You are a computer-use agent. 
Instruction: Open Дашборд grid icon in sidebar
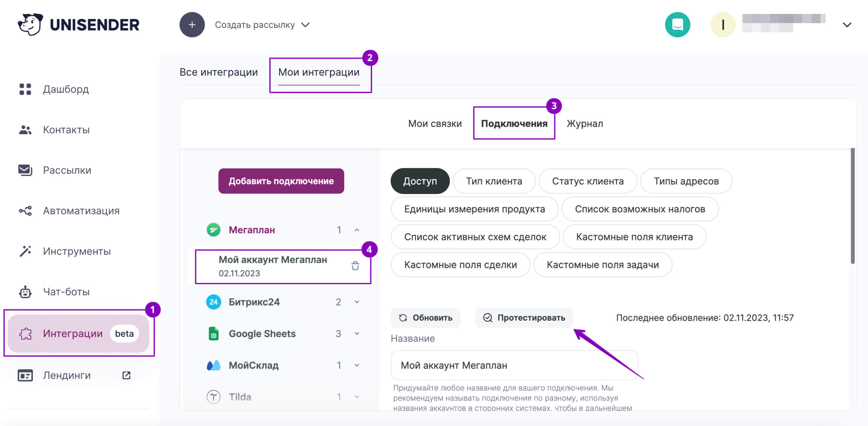(x=25, y=89)
